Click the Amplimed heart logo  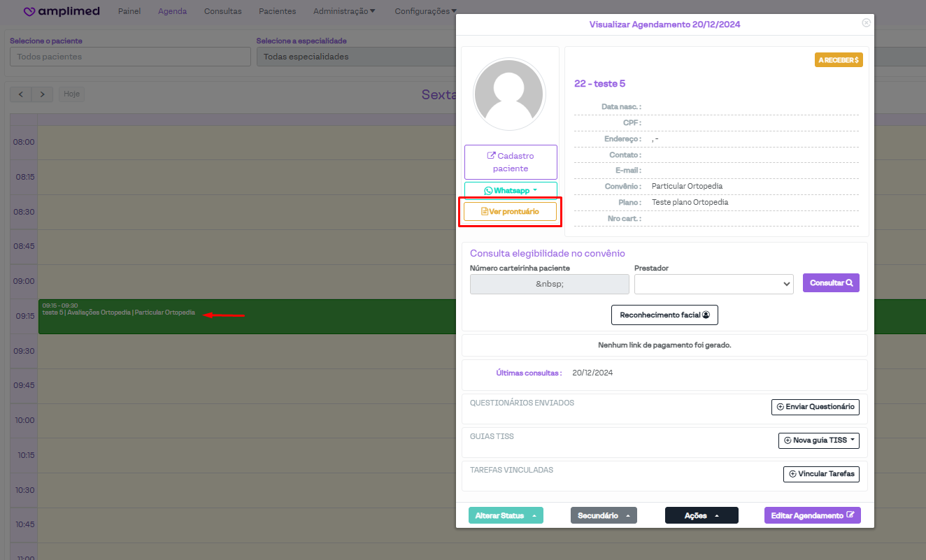(x=29, y=11)
